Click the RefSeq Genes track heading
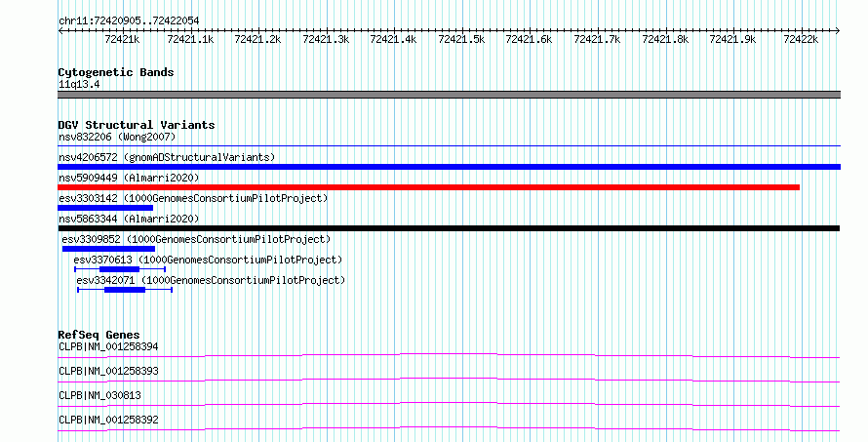This screenshot has height=442, width=868. (x=99, y=335)
